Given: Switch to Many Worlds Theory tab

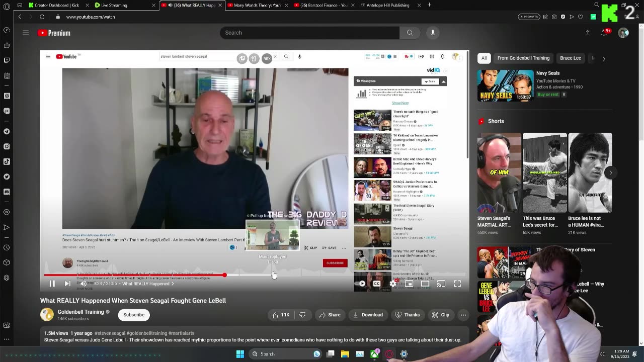Looking at the screenshot, I should pos(257,5).
